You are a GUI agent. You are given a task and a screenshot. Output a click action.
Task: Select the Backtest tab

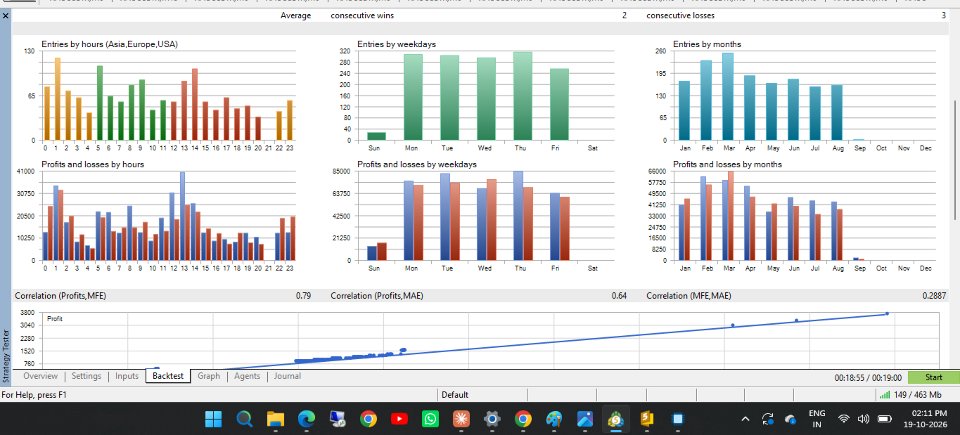pyautogui.click(x=168, y=376)
